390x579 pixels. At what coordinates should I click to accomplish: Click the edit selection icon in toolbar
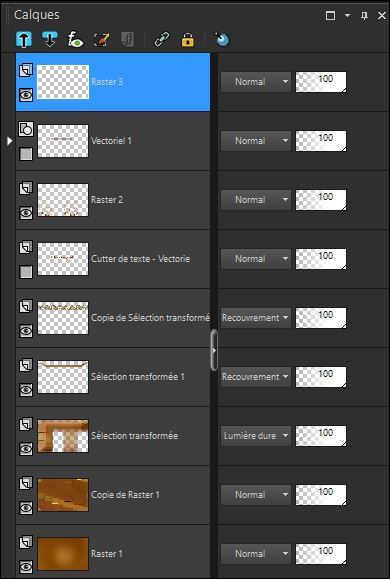(101, 40)
